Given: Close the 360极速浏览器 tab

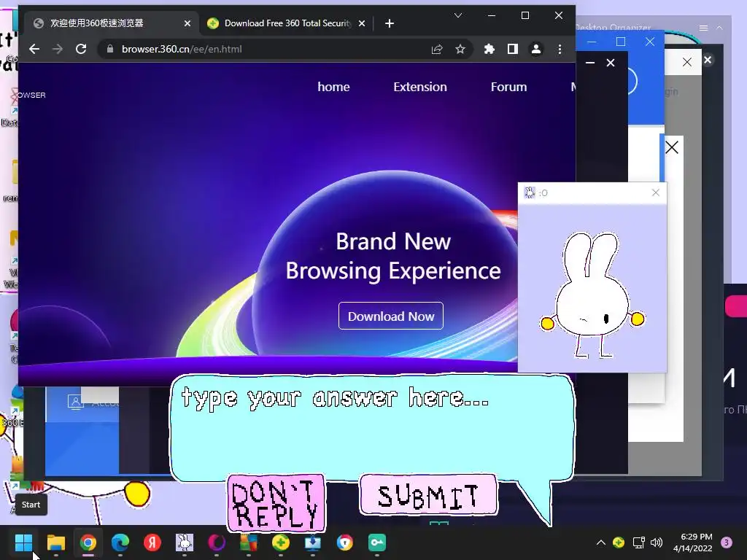Looking at the screenshot, I should [187, 23].
